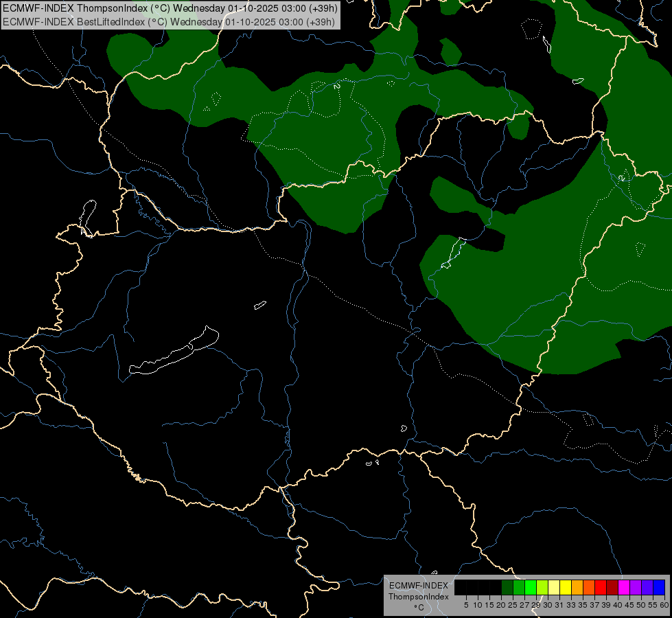Pick the pure yellow 31–33 legend swatch
Screen dimensions: 672x618
click(x=566, y=587)
